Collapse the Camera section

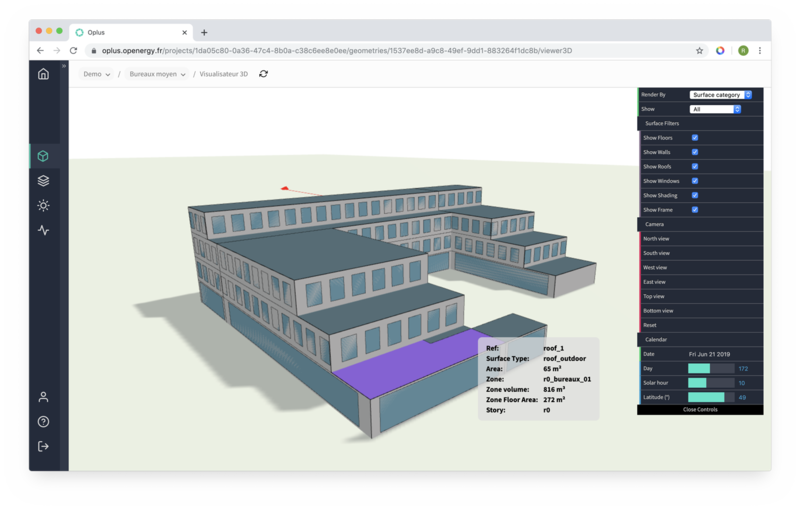[700, 224]
